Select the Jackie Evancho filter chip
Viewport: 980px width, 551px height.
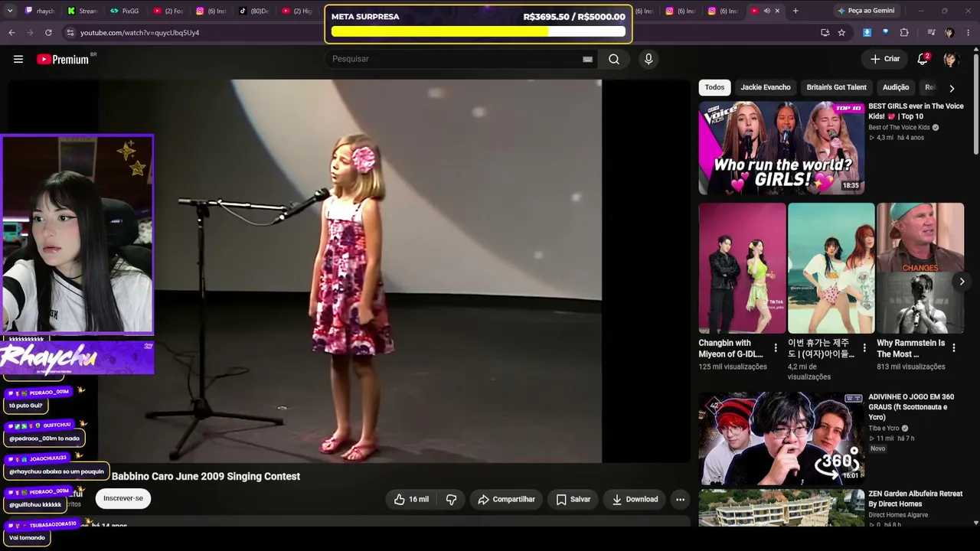766,87
